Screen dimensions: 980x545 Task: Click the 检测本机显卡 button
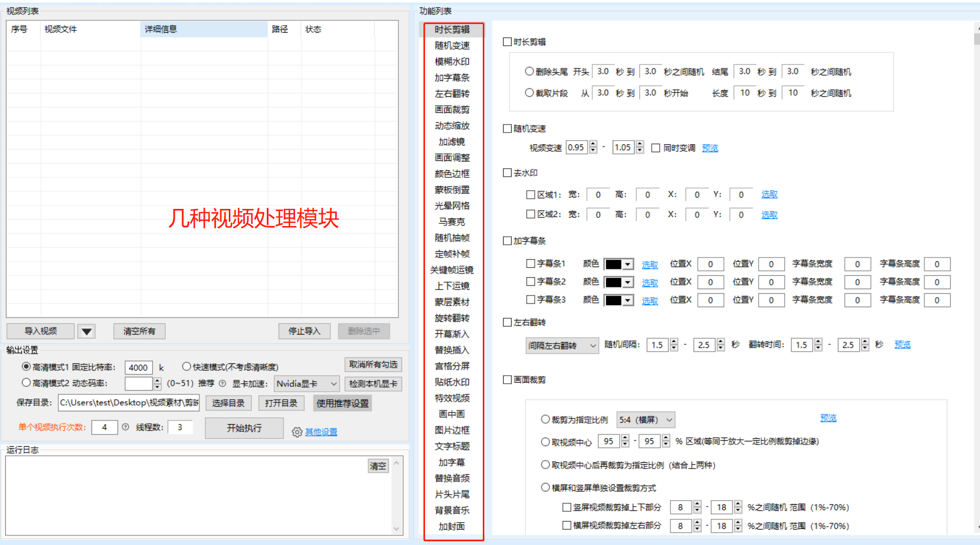coord(373,384)
